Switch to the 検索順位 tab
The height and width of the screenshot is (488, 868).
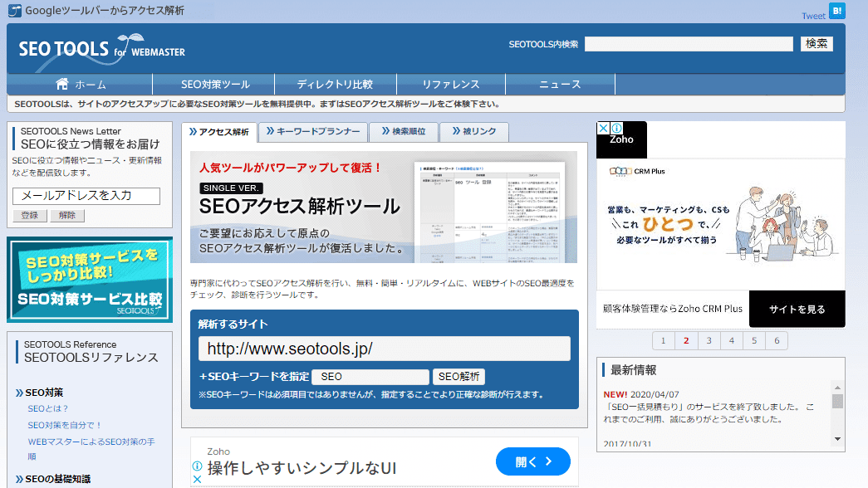pos(404,132)
